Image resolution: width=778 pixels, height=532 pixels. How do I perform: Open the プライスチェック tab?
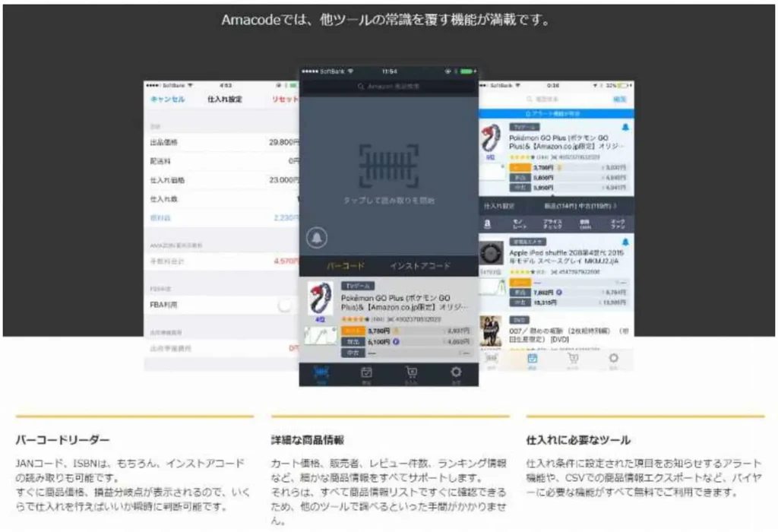(552, 222)
